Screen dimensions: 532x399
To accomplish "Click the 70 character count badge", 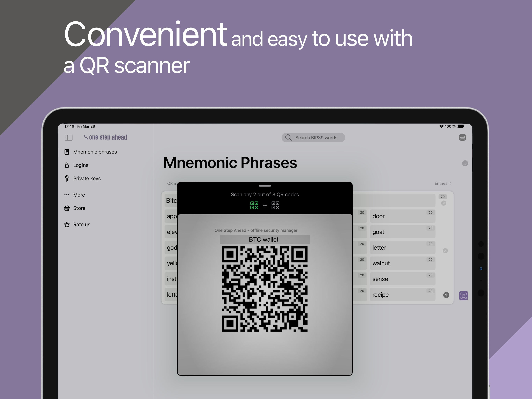I will tap(443, 197).
